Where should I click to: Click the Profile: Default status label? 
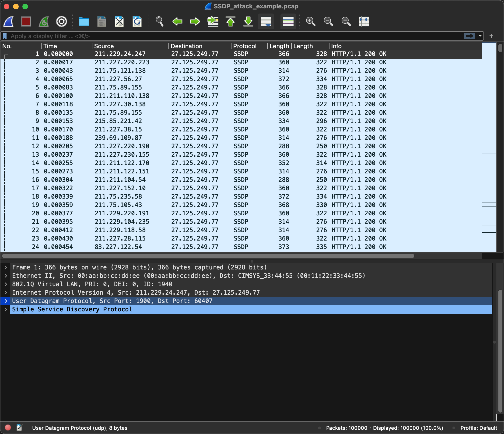[479, 428]
